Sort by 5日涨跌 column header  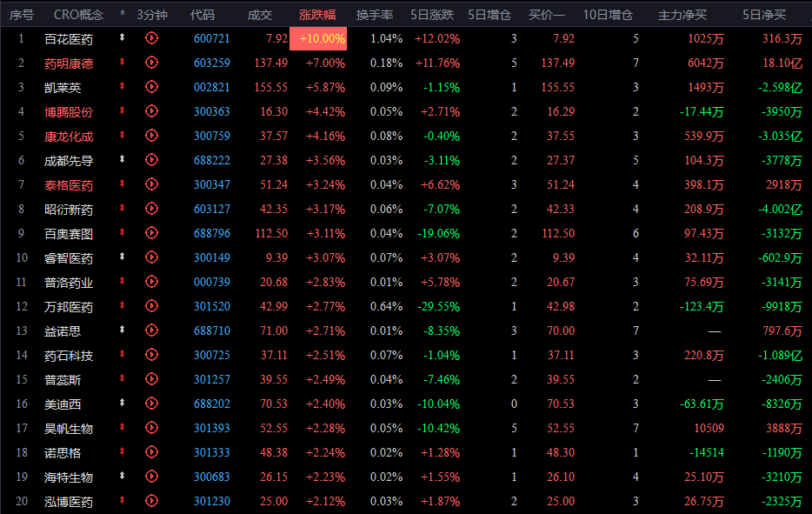pyautogui.click(x=432, y=15)
